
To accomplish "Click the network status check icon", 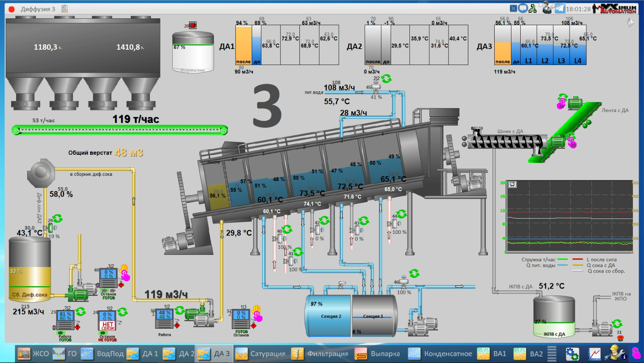I will (x=532, y=8).
